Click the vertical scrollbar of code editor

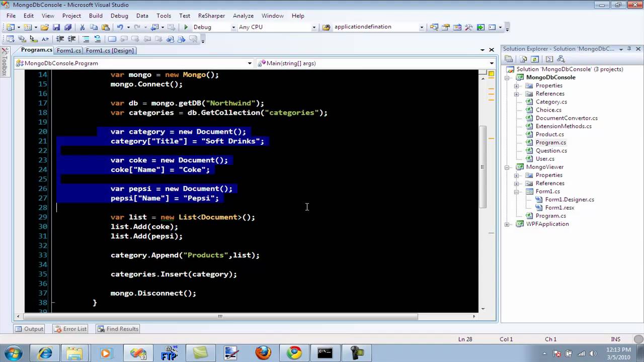pyautogui.click(x=482, y=166)
